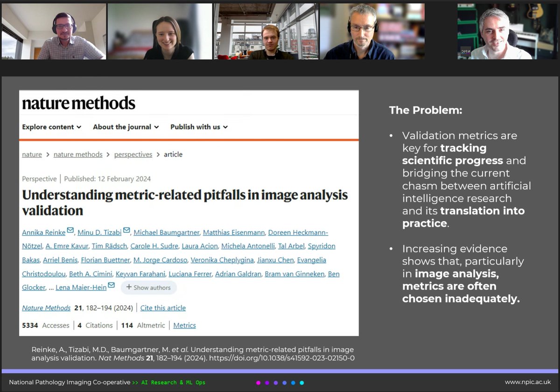Click the DOI URL in the slide citation
The image size is (560, 392).
pyautogui.click(x=282, y=358)
